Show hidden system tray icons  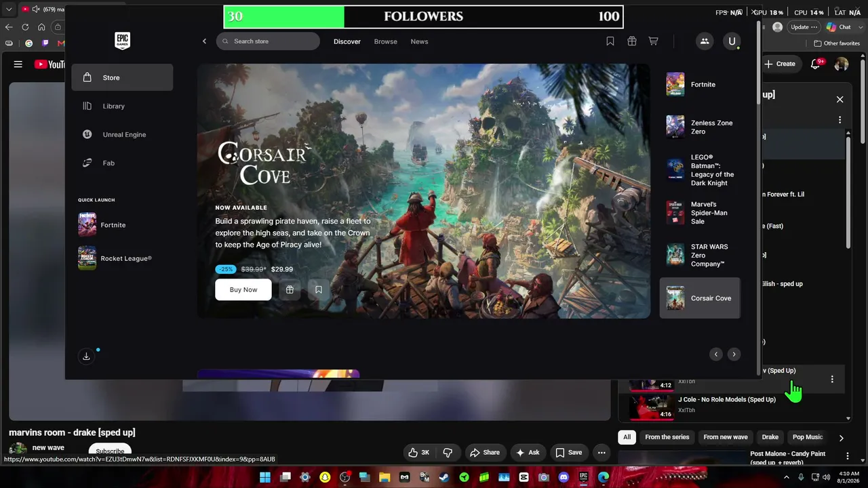[x=787, y=477]
